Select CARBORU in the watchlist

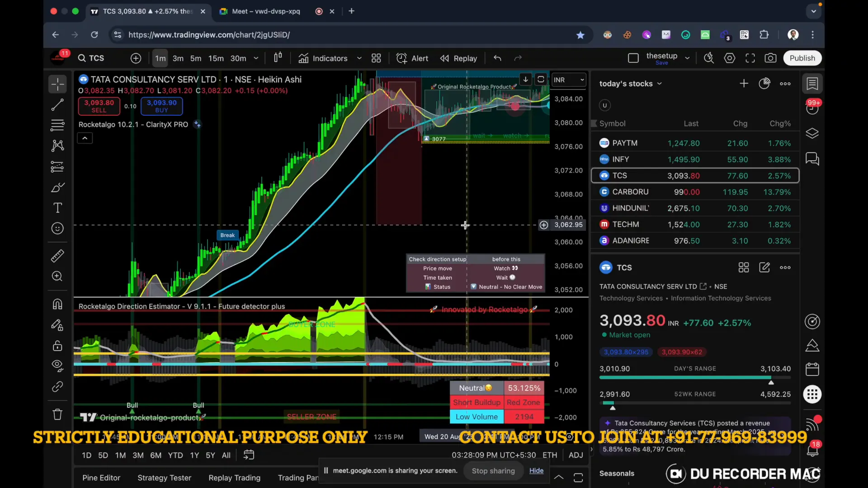[695, 192]
